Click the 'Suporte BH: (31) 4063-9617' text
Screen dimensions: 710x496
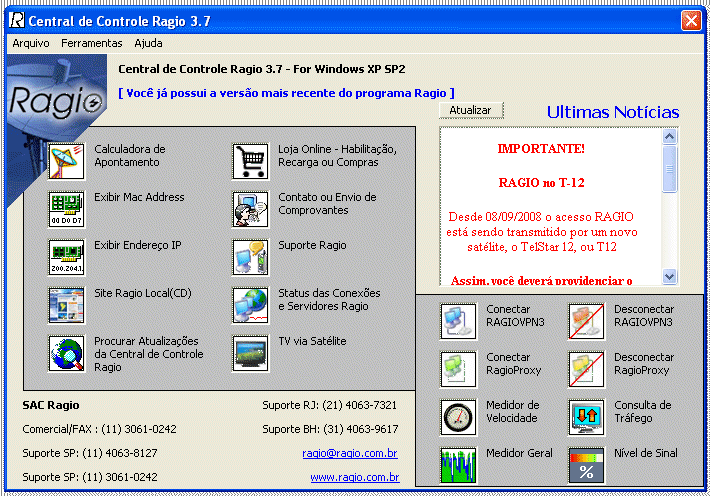pos(331,429)
